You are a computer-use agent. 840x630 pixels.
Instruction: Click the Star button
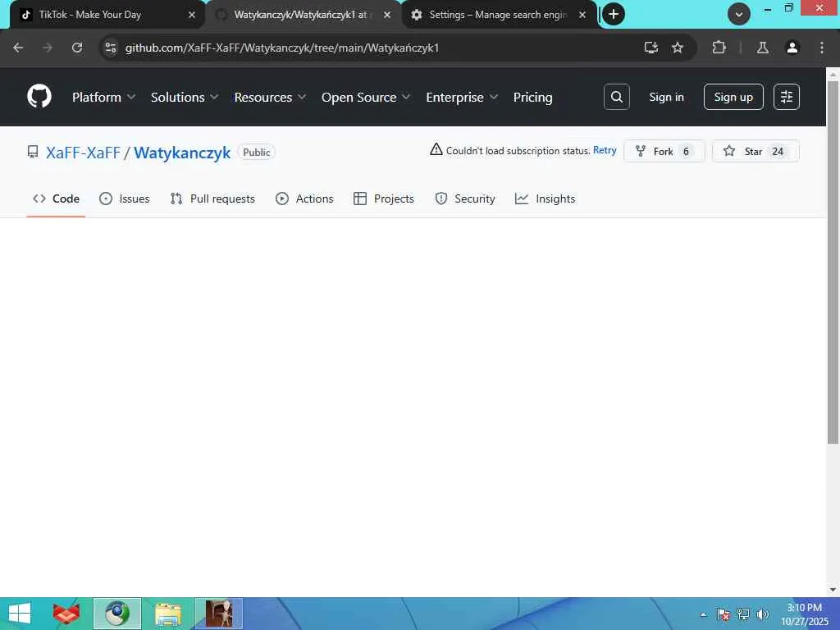(756, 151)
